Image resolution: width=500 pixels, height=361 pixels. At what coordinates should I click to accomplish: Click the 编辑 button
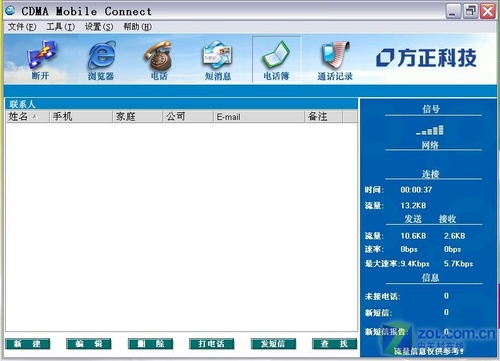[89, 344]
